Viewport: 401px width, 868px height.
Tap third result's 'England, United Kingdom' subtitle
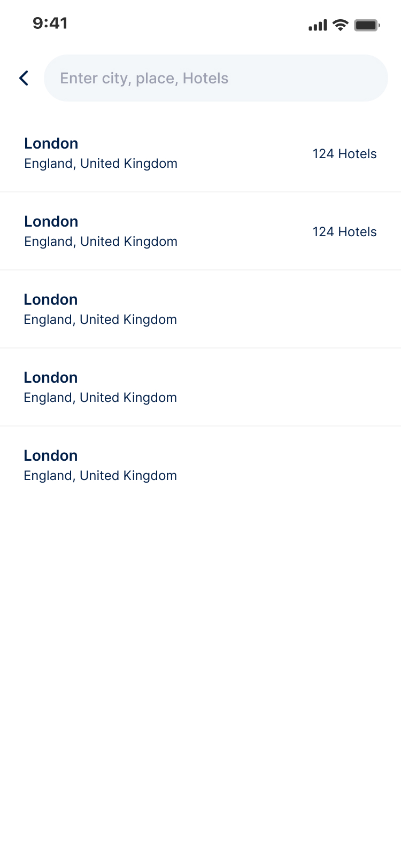point(100,320)
